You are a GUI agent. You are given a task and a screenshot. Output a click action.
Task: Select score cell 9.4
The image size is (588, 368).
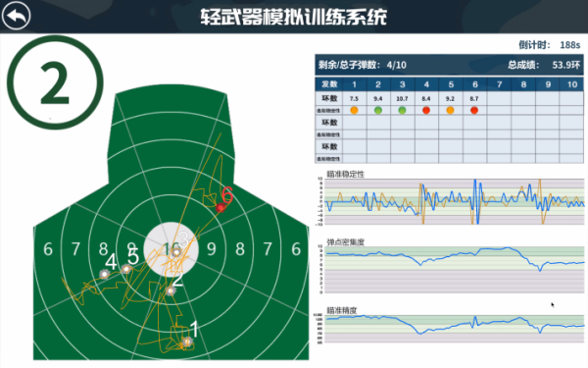coord(378,99)
